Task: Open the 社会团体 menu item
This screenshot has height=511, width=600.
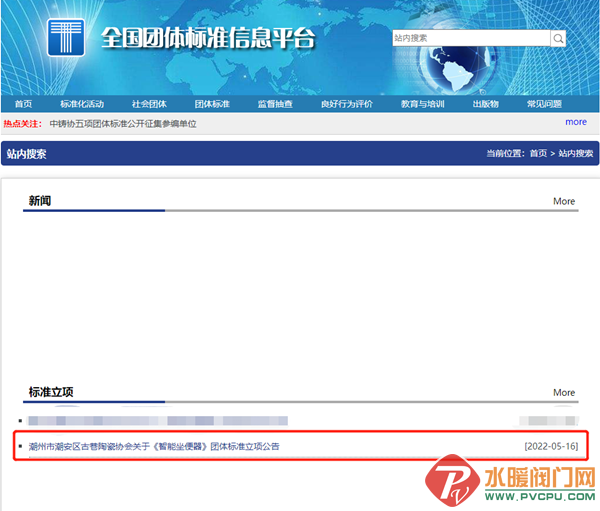Action: (149, 104)
